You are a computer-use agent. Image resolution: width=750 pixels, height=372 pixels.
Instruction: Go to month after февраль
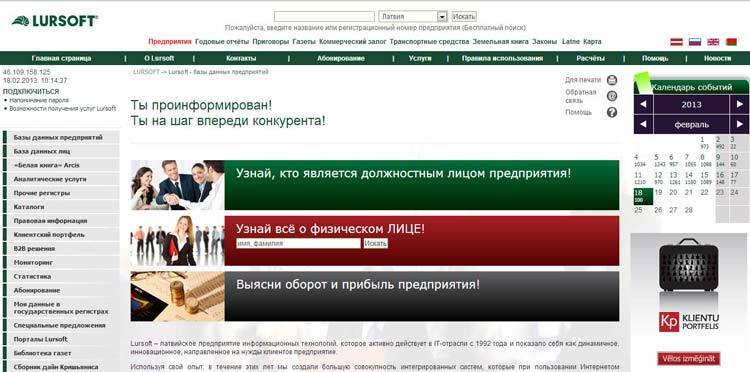coord(739,124)
